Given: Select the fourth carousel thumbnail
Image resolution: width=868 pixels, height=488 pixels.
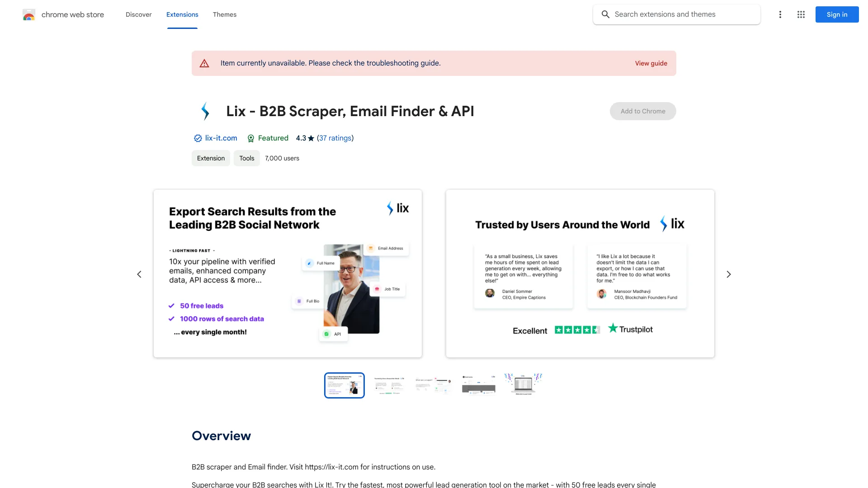Looking at the screenshot, I should [x=478, y=385].
